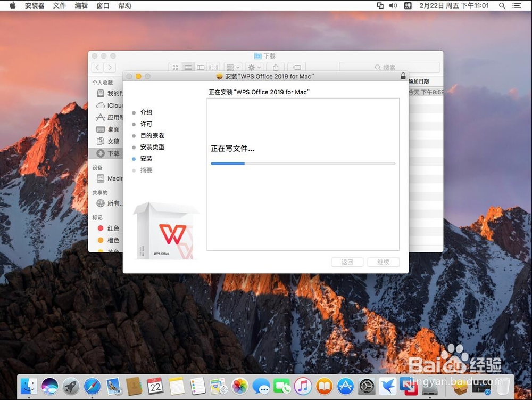Open FaceTime app in Dock
Image resolution: width=532 pixels, height=400 pixels.
tap(282, 386)
